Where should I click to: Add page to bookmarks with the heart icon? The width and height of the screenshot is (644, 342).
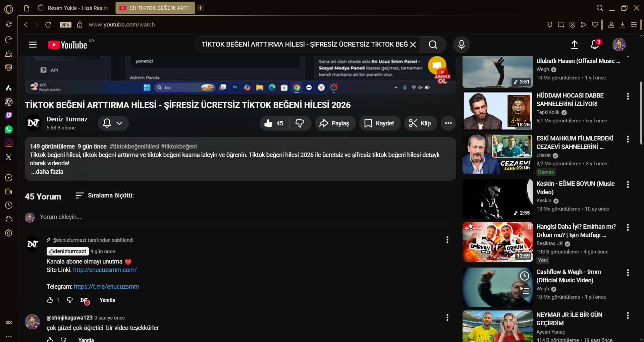[x=595, y=24]
